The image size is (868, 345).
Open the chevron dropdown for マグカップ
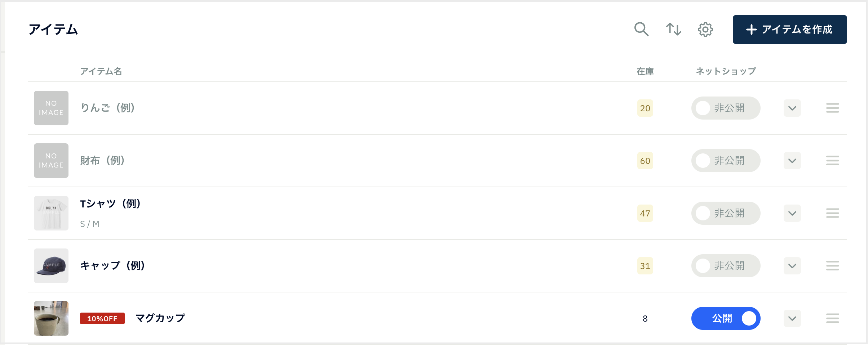792,318
